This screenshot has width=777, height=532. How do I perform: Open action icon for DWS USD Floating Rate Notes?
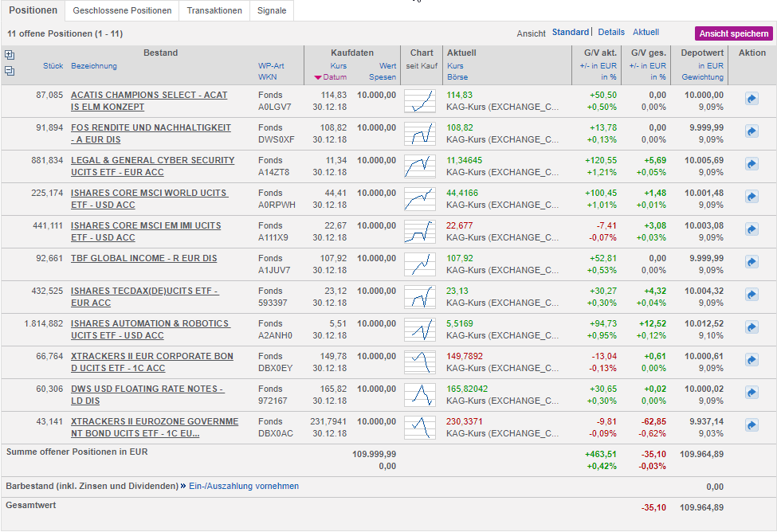[751, 393]
